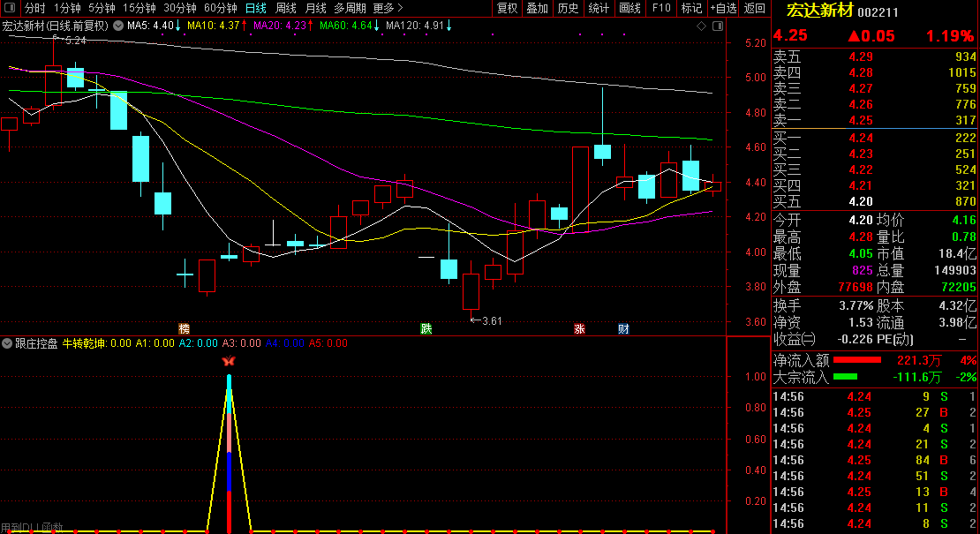
Task: Click the top-left red panel icon
Action: click(8, 8)
